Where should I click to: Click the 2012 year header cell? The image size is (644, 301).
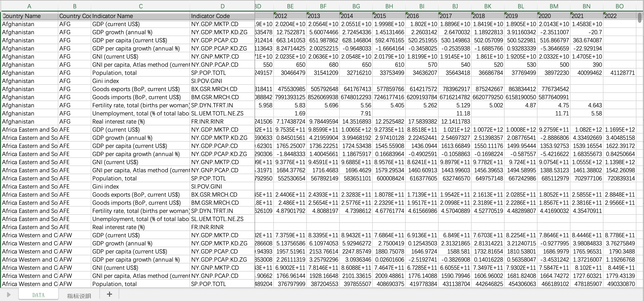click(x=290, y=16)
